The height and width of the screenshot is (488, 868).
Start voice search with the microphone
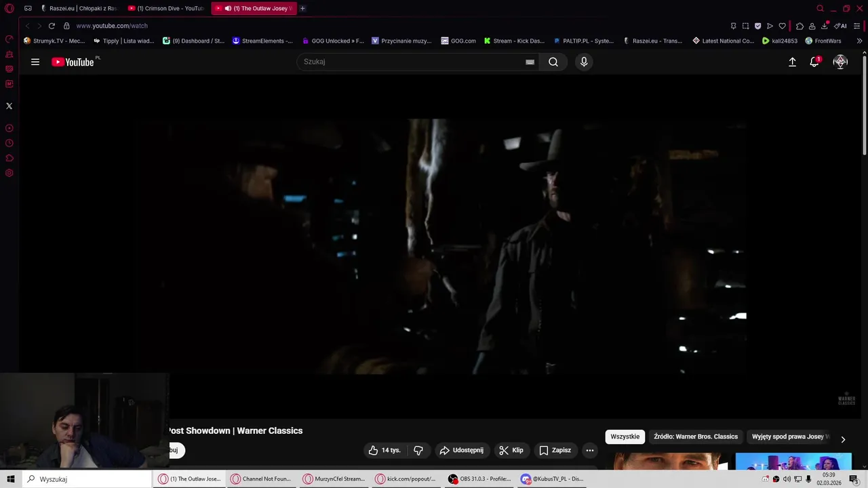[584, 62]
